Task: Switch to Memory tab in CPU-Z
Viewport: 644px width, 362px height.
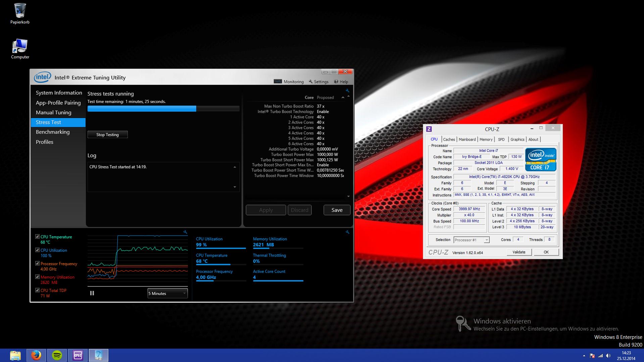Action: [486, 140]
